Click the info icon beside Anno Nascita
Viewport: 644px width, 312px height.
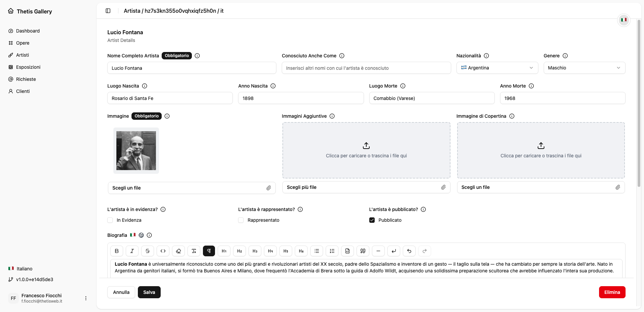(273, 86)
